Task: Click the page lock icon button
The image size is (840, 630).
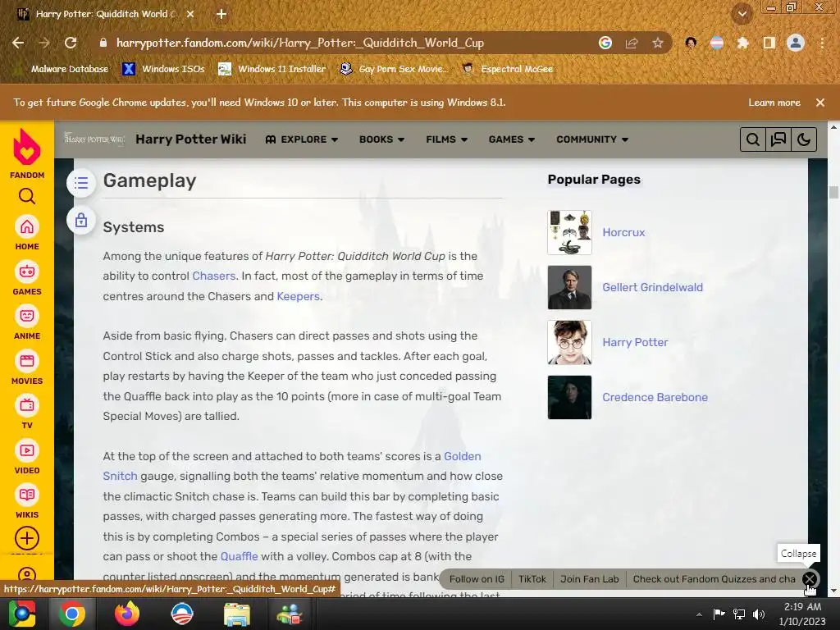Action: tap(81, 220)
